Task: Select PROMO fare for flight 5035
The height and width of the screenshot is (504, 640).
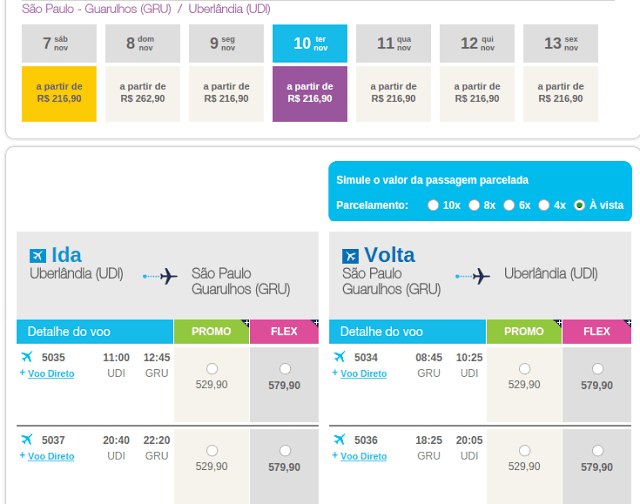Action: 212,369
